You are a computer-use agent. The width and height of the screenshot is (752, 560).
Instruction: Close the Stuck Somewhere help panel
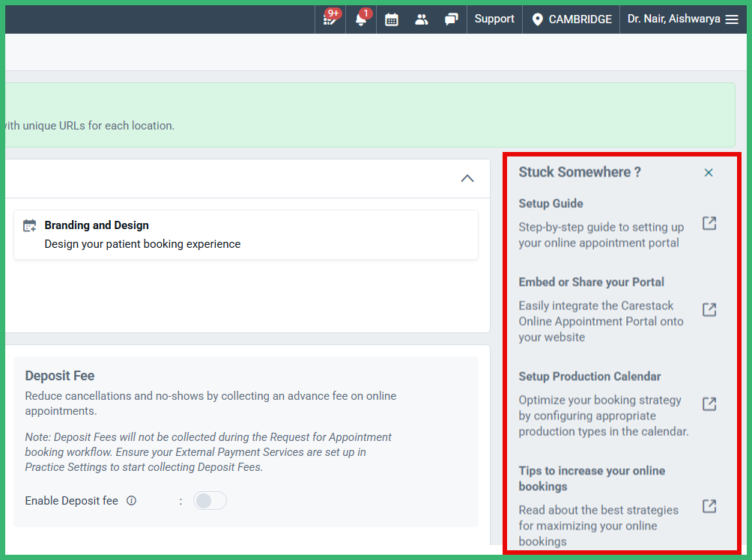pyautogui.click(x=709, y=173)
